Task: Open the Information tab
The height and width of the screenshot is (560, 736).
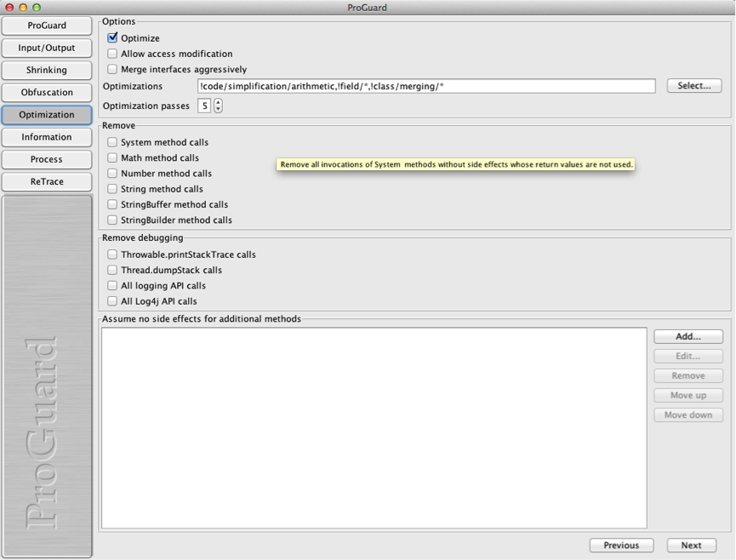Action: coord(47,137)
